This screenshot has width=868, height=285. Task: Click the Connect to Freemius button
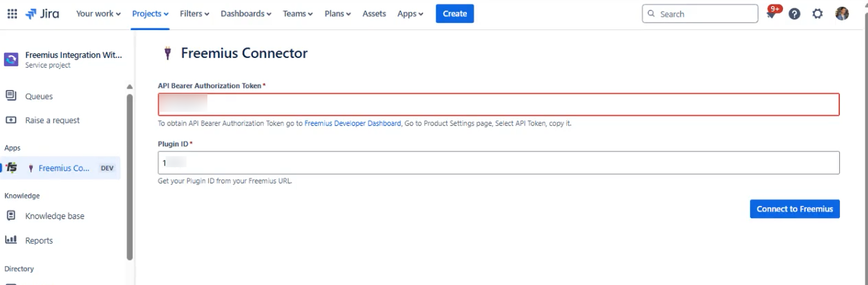click(x=794, y=209)
